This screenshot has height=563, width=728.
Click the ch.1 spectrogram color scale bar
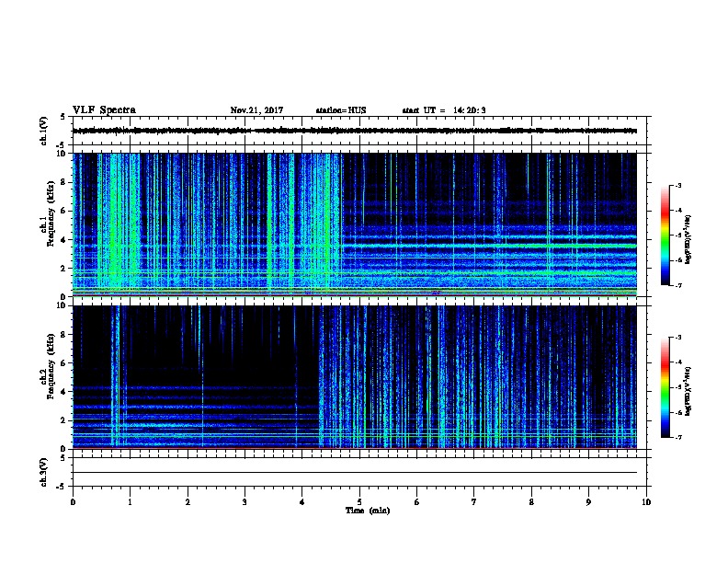(665, 236)
